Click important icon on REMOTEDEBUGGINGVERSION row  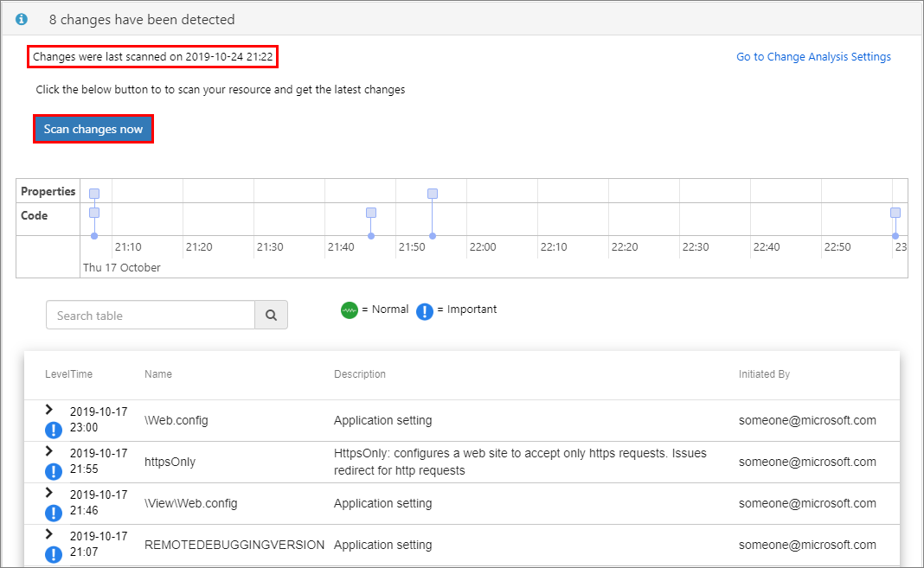[x=53, y=554]
